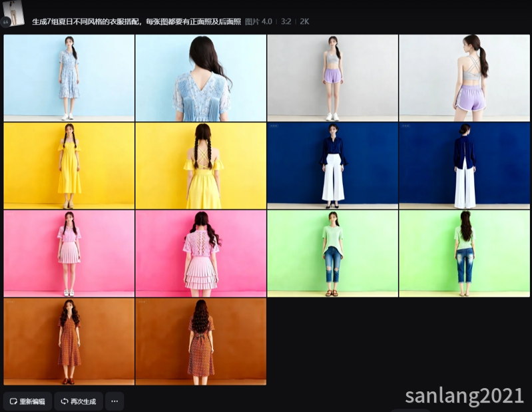532x412 pixels.
Task: Open the blue floral dress front image
Action: click(x=69, y=77)
